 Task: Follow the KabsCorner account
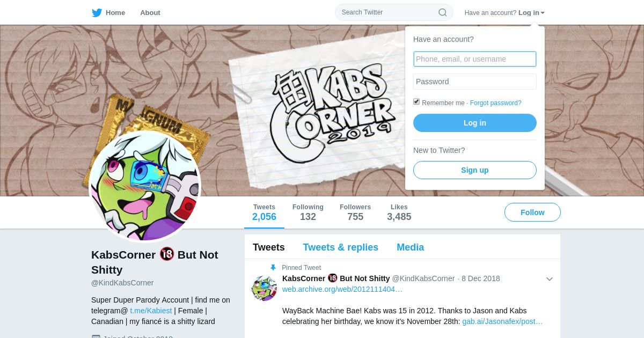(532, 212)
